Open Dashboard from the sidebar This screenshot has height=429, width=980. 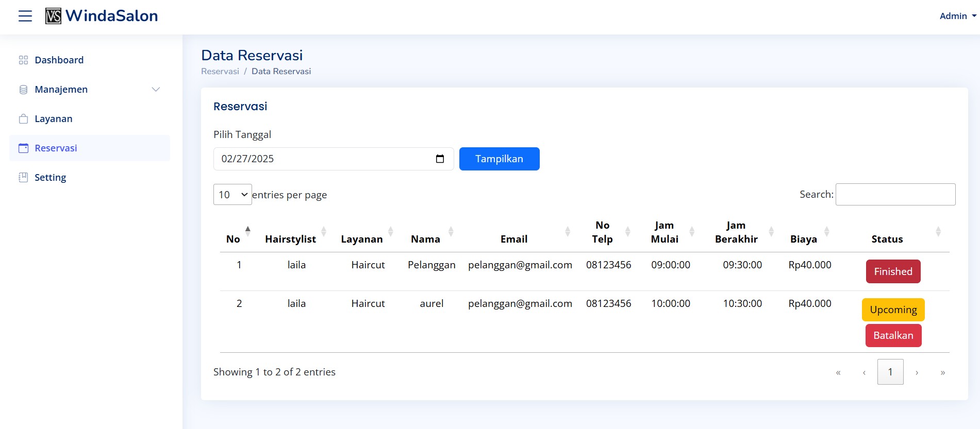89,60
